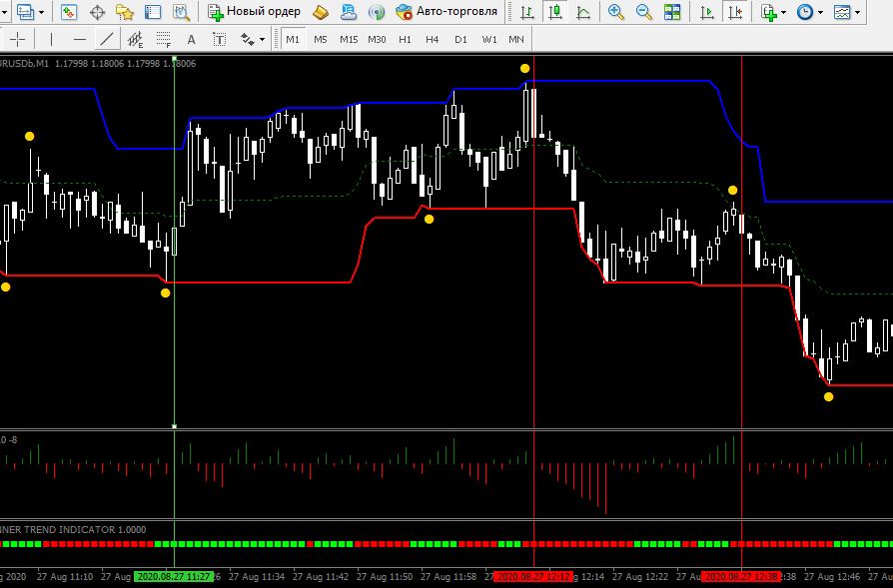Toggle chart shift

click(x=735, y=11)
